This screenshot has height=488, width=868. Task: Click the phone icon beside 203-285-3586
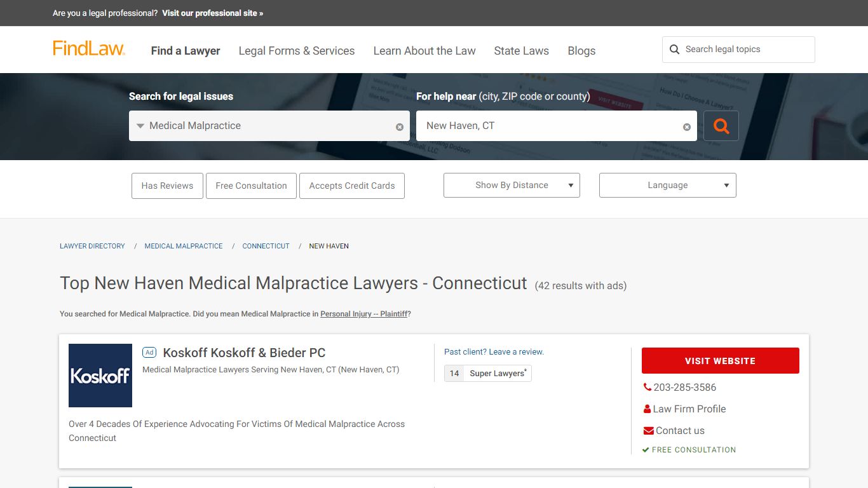648,387
